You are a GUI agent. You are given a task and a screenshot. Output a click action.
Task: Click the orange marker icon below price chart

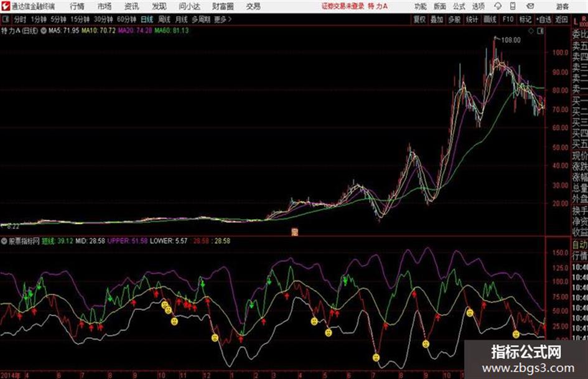pyautogui.click(x=295, y=232)
